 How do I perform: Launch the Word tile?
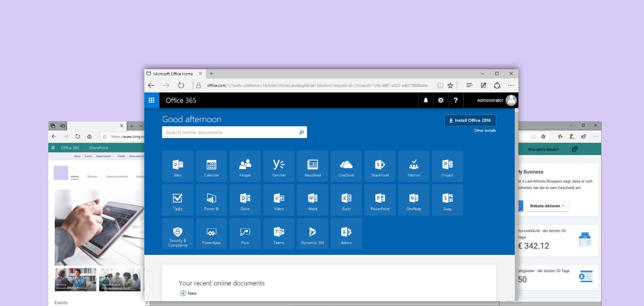click(312, 200)
